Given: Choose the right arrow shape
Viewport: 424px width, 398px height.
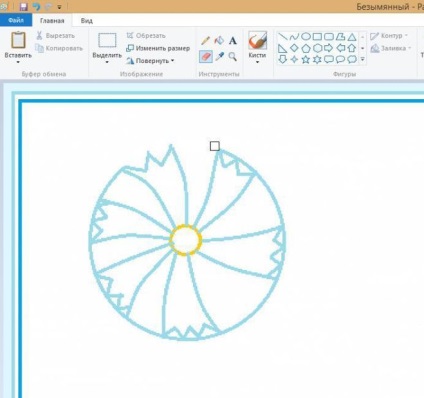Looking at the screenshot, I should click(x=329, y=48).
